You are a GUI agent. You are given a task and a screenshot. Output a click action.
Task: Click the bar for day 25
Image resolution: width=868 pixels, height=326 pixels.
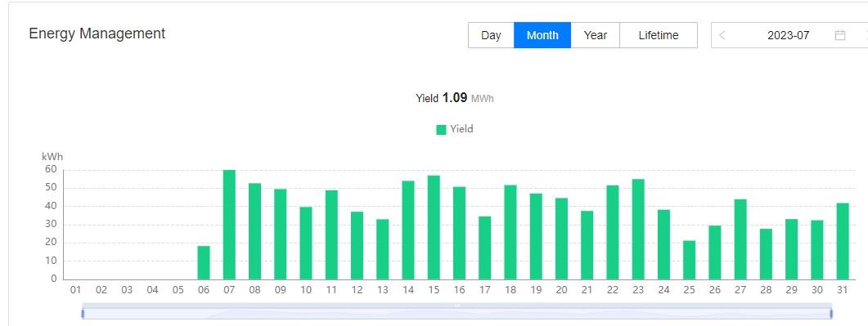(x=689, y=261)
